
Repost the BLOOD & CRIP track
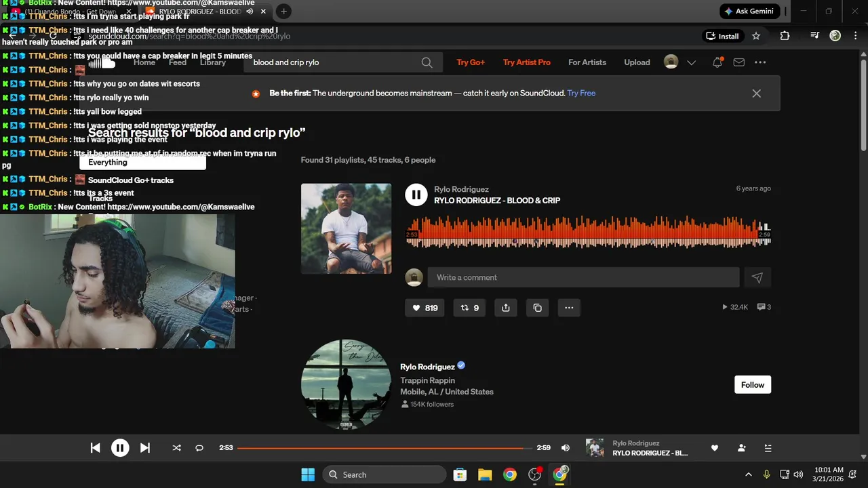tap(470, 308)
